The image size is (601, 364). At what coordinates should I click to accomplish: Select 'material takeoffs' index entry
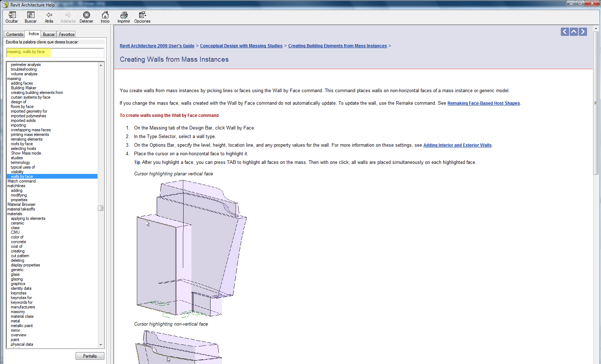tap(21, 209)
